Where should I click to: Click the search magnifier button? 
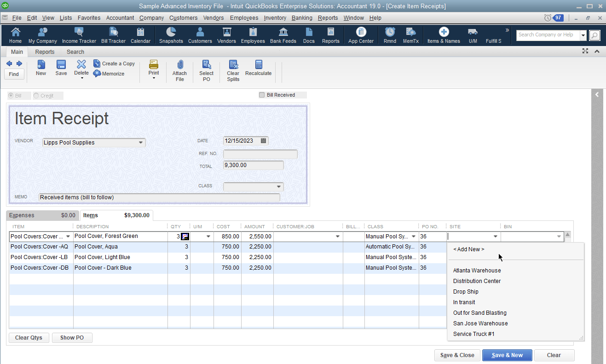pyautogui.click(x=594, y=35)
